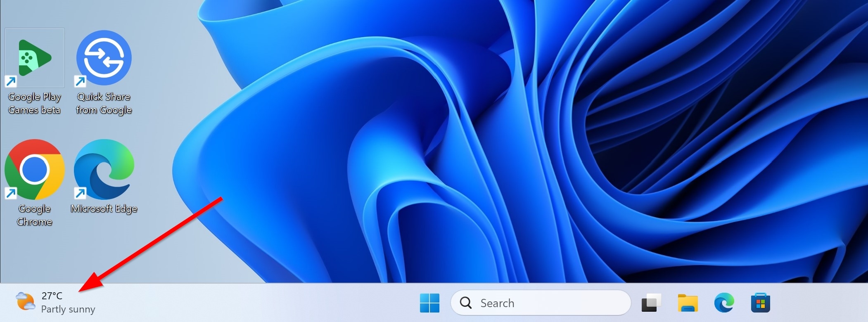Image resolution: width=868 pixels, height=322 pixels.
Task: Open Microsoft Store from the taskbar
Action: 760,303
